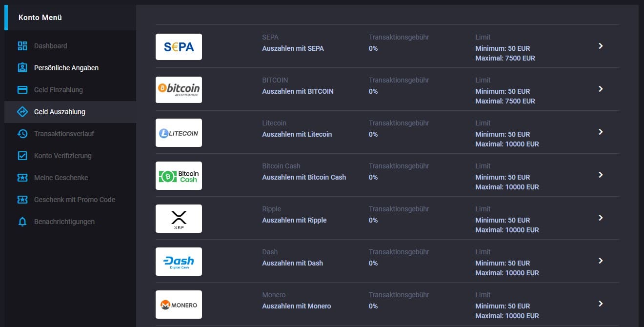644x327 pixels.
Task: Click the Auszahlen mit Dash link
Action: [x=293, y=263]
